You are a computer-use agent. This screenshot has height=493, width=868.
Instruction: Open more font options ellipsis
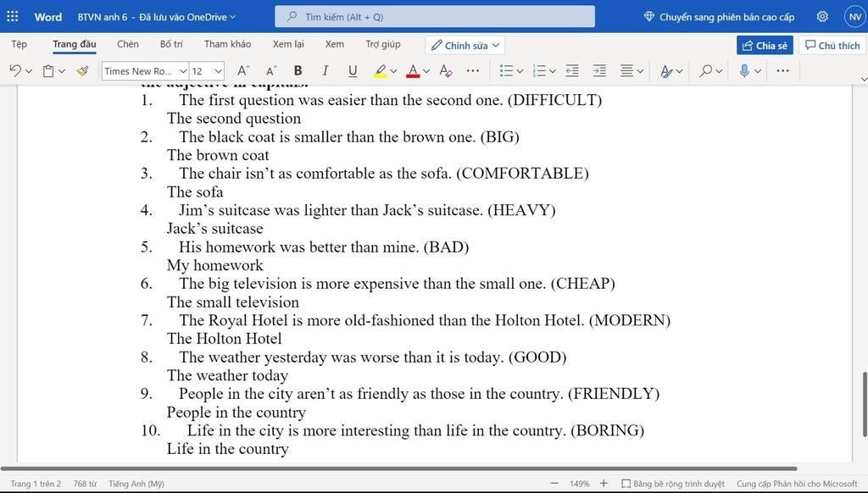(x=473, y=71)
